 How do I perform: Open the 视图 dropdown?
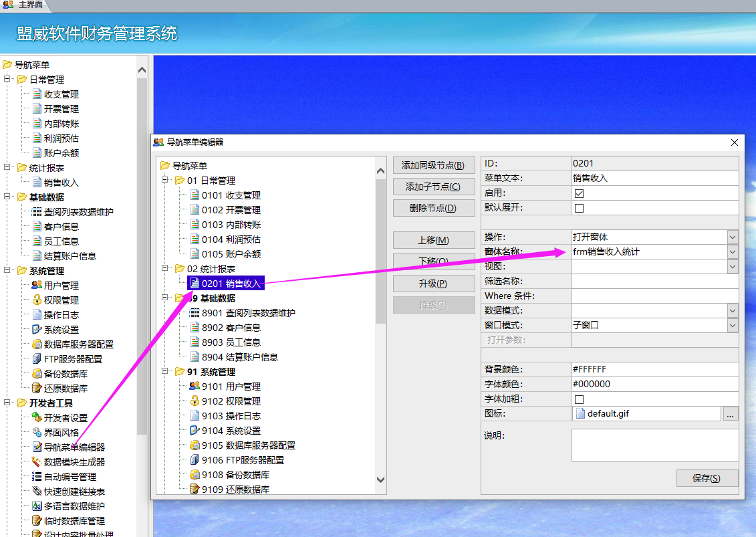click(x=733, y=266)
